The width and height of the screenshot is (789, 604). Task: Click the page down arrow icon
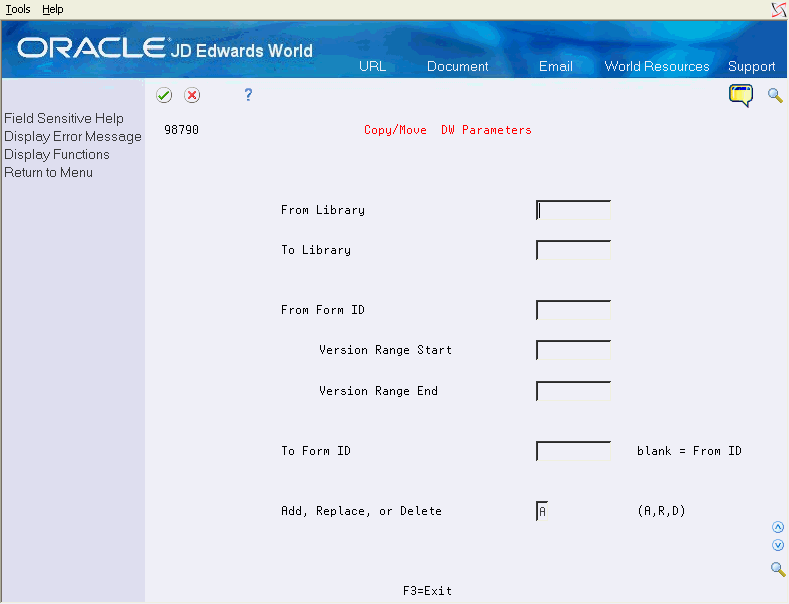[777, 545]
